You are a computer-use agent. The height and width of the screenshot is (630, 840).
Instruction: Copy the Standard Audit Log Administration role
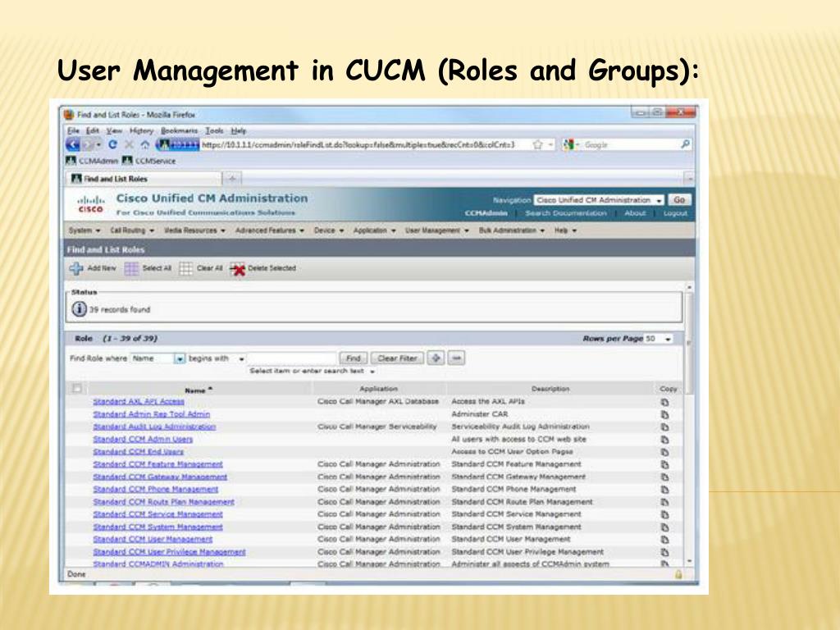click(664, 427)
